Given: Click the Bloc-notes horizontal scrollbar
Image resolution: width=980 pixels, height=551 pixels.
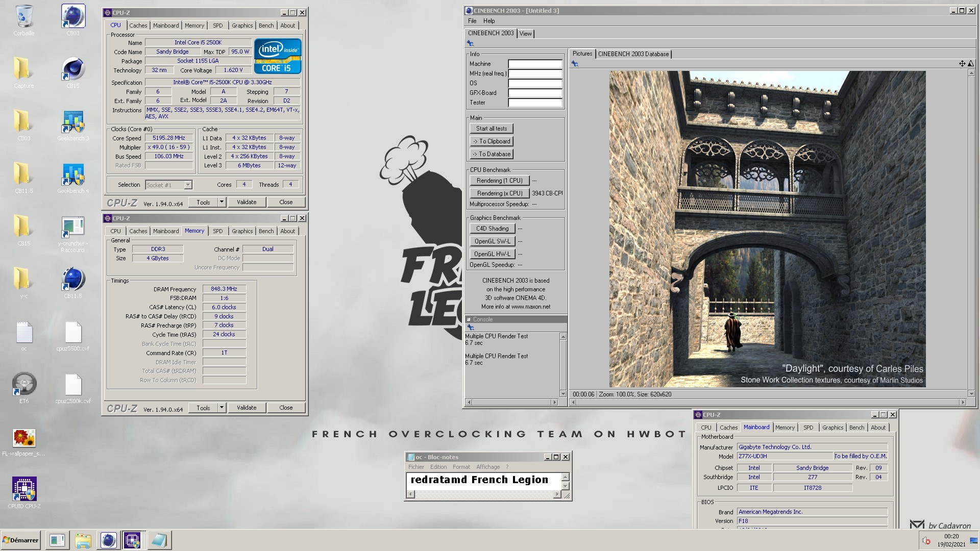Looking at the screenshot, I should coord(485,494).
